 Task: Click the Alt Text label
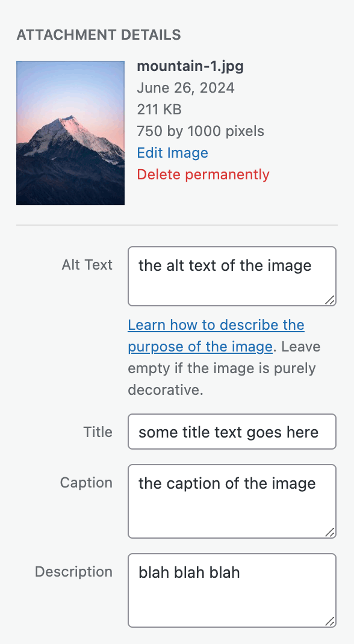[x=87, y=264]
